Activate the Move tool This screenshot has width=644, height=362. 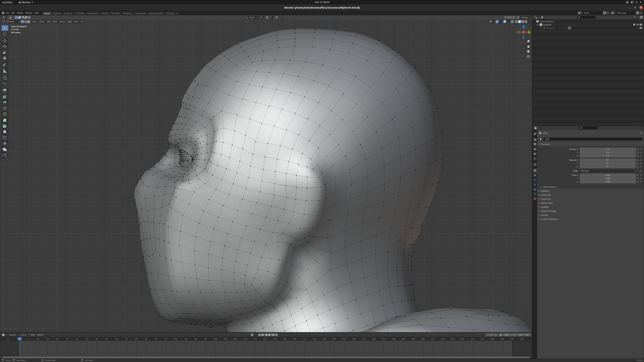5,41
